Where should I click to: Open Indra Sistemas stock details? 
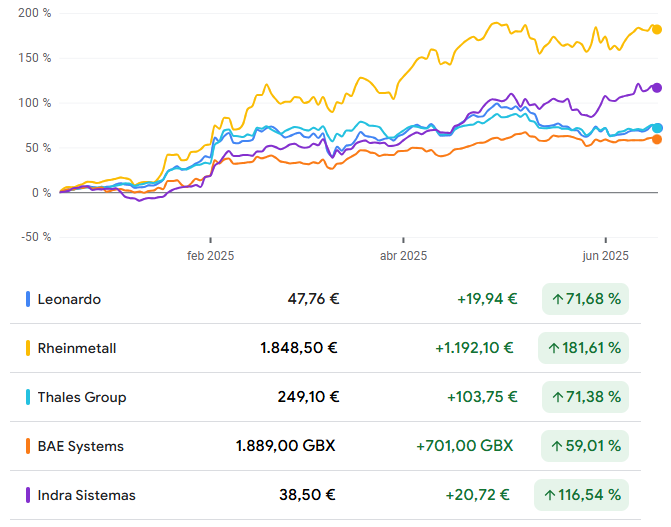click(x=86, y=495)
